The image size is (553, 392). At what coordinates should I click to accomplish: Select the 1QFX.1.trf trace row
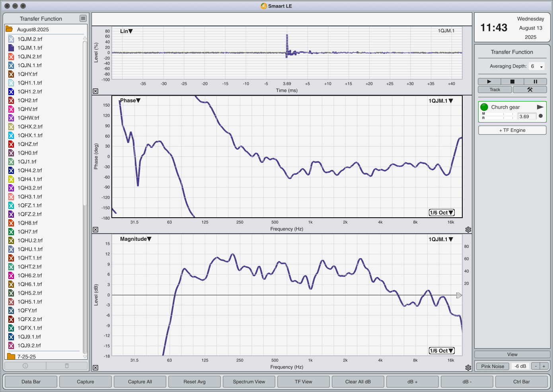45,328
